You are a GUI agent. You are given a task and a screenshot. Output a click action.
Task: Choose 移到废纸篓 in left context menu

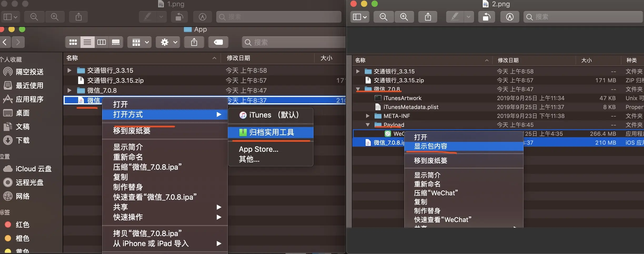coord(165,131)
